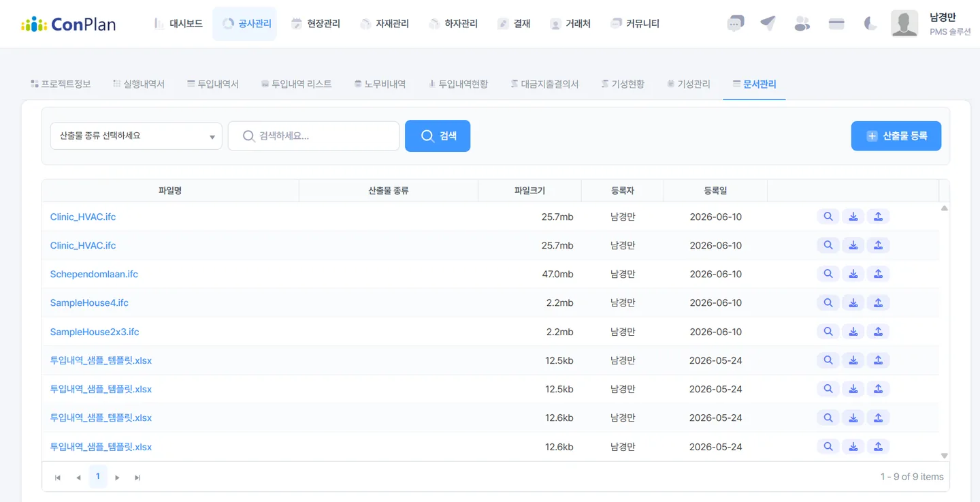This screenshot has width=980, height=502.
Task: Open the 대시보드 menu
Action: (178, 24)
